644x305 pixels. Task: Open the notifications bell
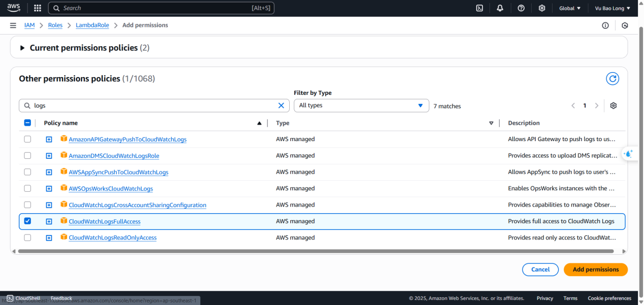500,8
